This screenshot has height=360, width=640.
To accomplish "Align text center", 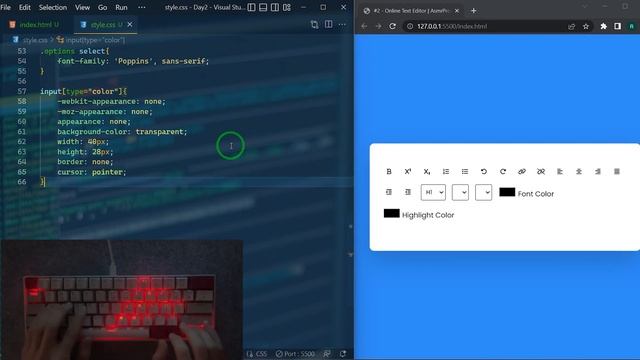I will pyautogui.click(x=579, y=171).
